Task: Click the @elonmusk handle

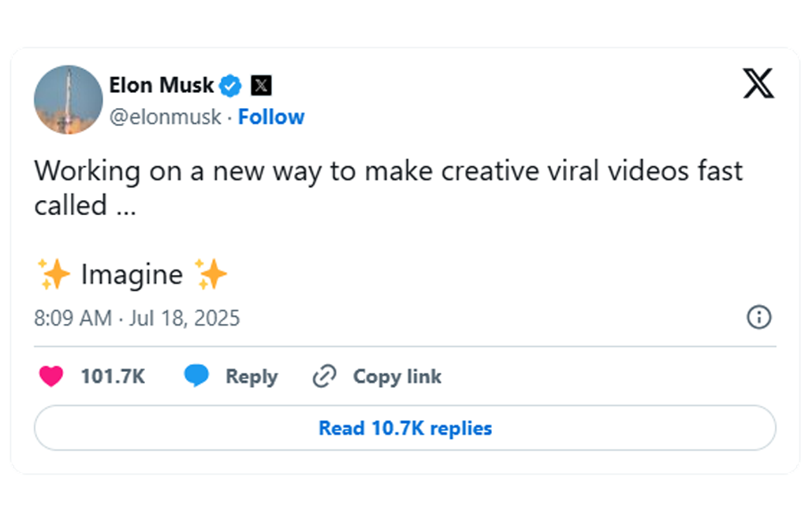Action: pos(165,117)
